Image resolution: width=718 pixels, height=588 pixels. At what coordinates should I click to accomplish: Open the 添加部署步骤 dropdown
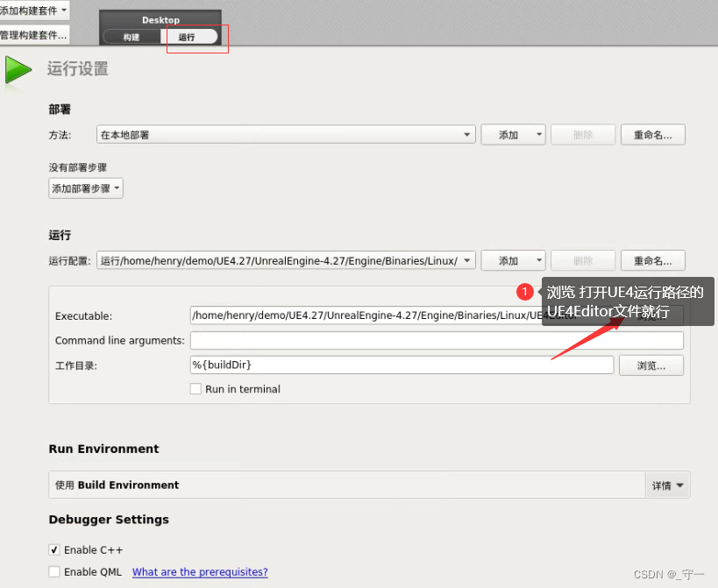85,188
